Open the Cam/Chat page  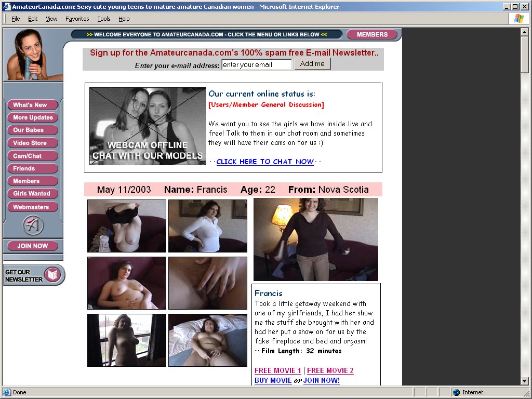[x=33, y=156]
